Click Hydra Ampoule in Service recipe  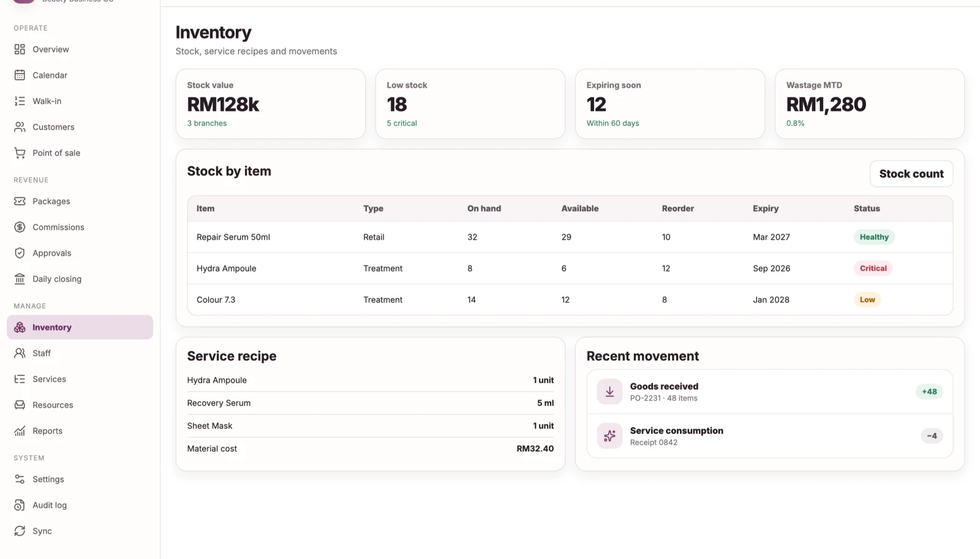point(217,380)
